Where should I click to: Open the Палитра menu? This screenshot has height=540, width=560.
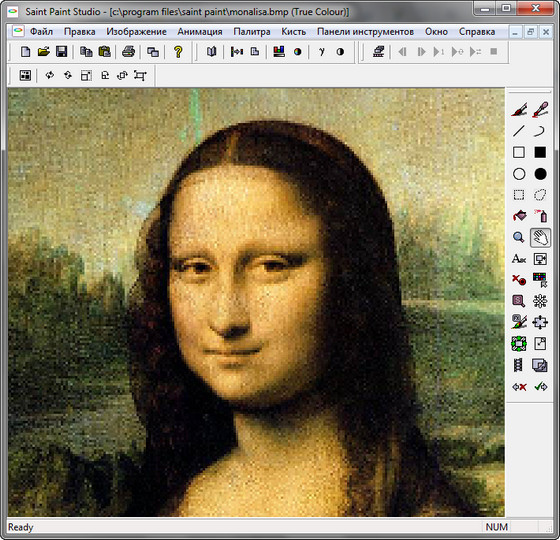tap(251, 32)
